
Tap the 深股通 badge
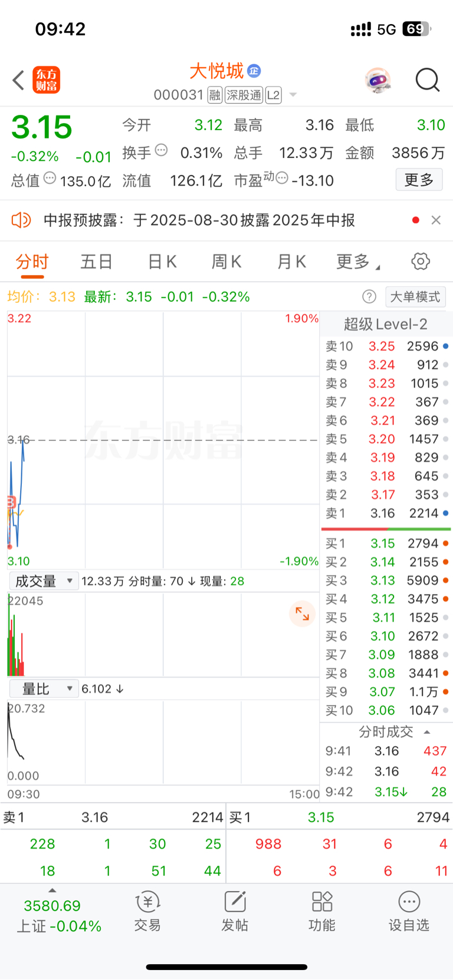(244, 95)
